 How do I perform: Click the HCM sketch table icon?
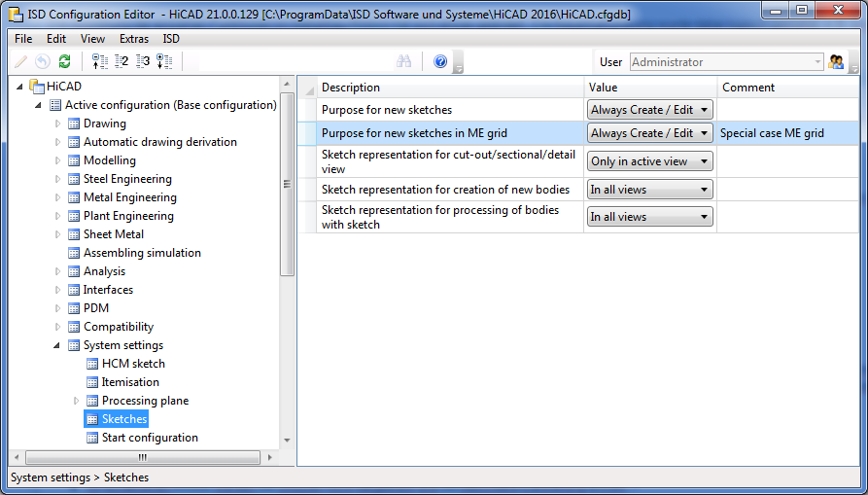click(x=92, y=364)
